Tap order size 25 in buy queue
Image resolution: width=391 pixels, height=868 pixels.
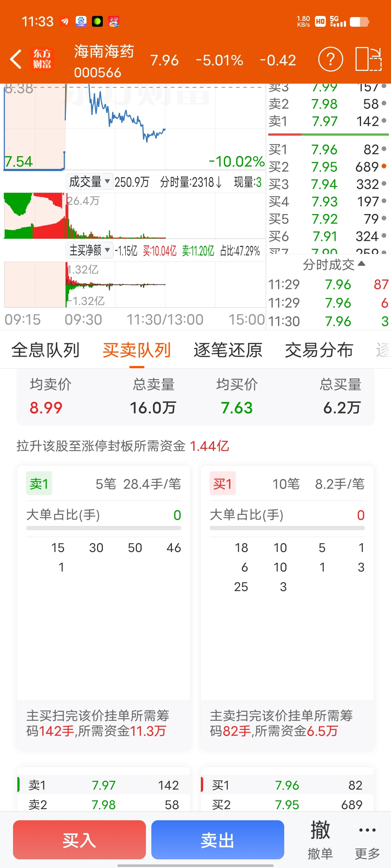tap(241, 587)
